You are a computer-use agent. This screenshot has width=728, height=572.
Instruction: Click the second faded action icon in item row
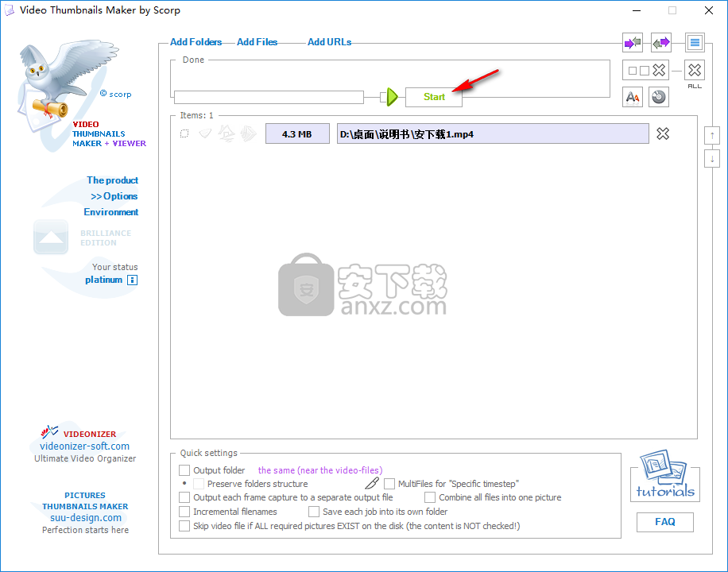point(227,133)
